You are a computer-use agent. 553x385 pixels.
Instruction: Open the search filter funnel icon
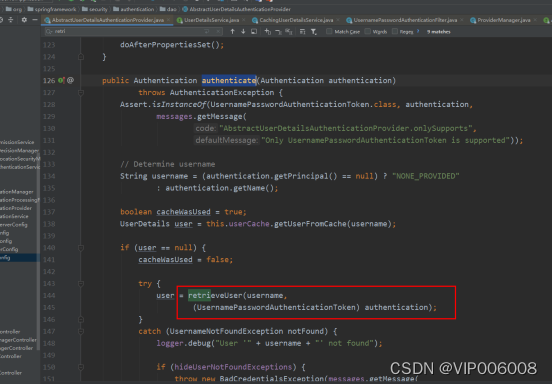tap(314, 32)
